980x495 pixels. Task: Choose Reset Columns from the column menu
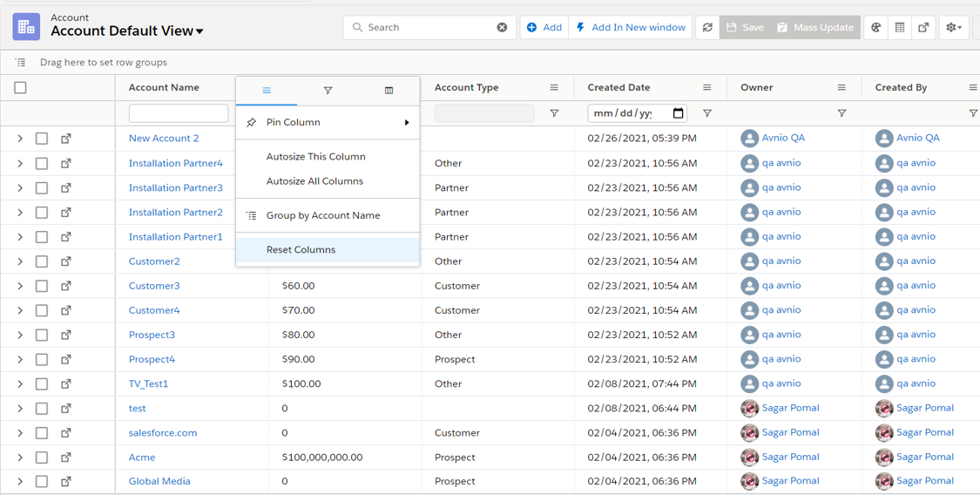(x=301, y=250)
